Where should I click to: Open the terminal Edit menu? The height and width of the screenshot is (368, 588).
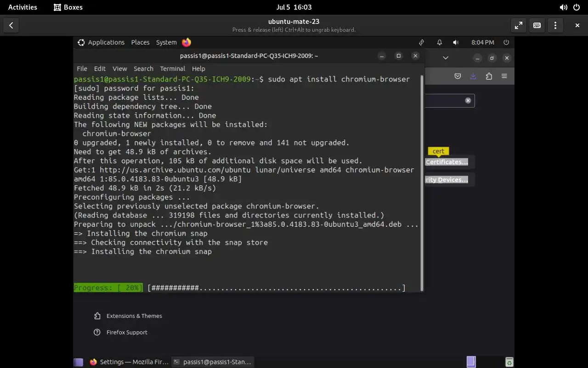click(x=100, y=69)
